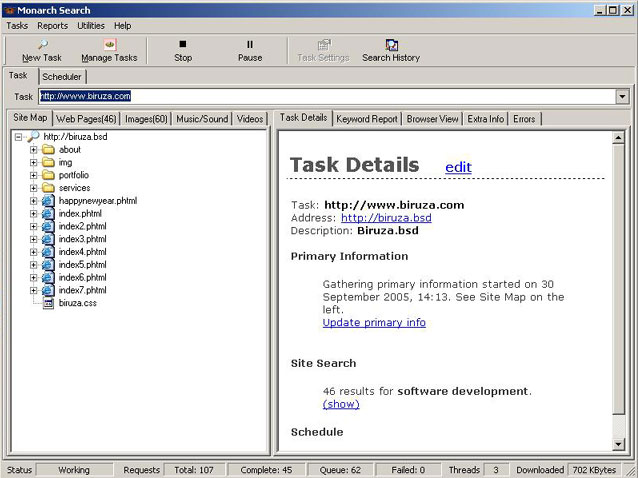Click the Task URL input field

pos(328,96)
